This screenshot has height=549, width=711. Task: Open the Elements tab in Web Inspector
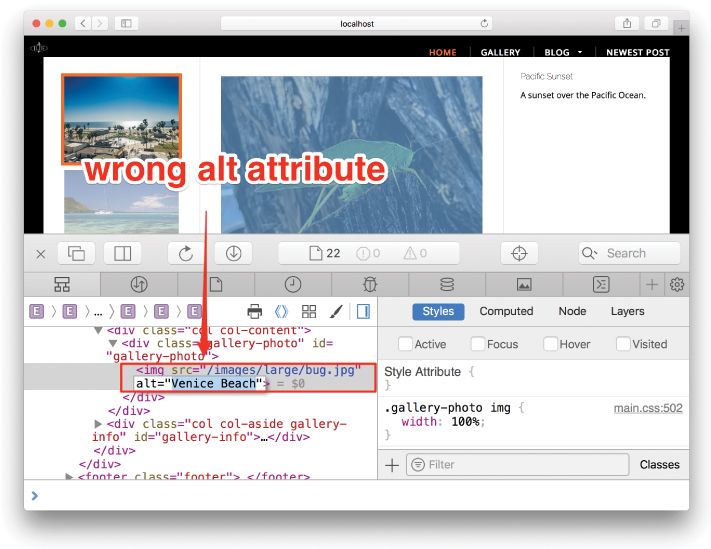(x=61, y=285)
